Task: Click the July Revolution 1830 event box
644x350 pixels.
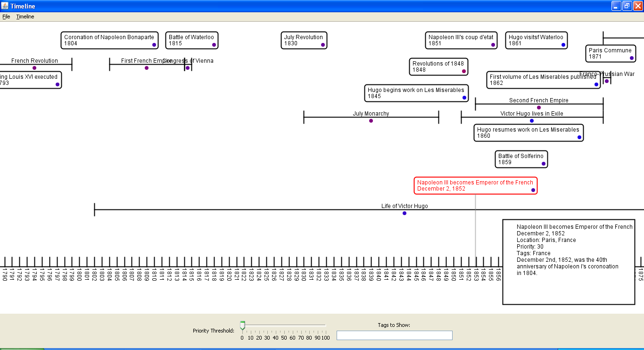Action: click(304, 41)
